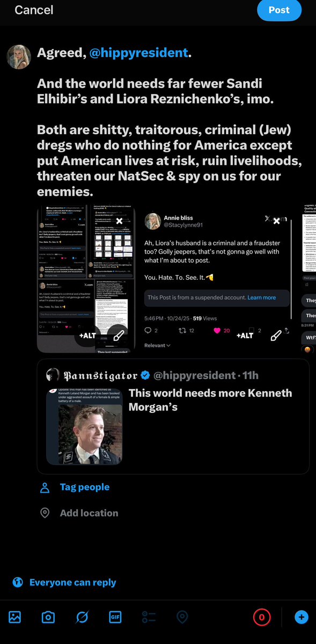Expand the Relevant sort dropdown
This screenshot has width=316, height=644.
(x=157, y=345)
